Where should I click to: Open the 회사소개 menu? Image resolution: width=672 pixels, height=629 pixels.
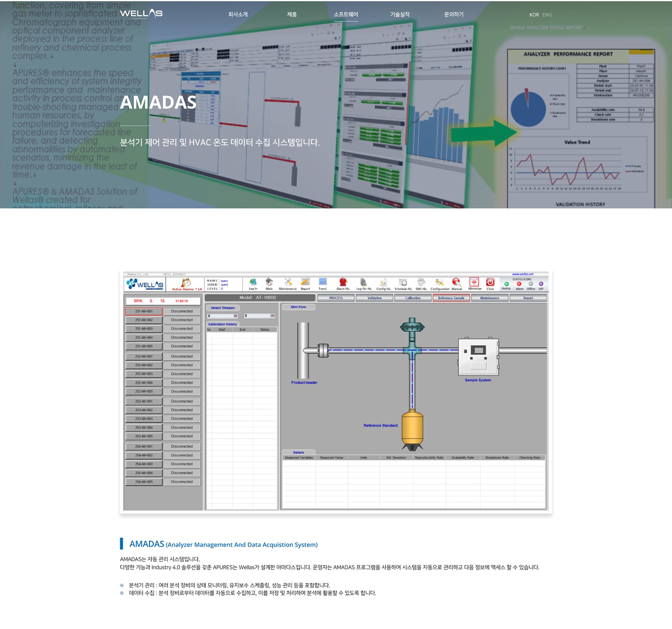pyautogui.click(x=238, y=15)
